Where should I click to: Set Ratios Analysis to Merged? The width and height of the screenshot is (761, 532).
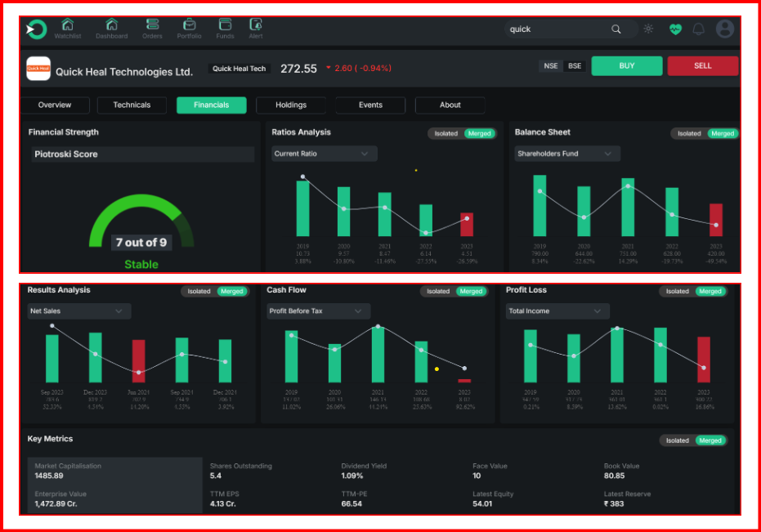480,133
